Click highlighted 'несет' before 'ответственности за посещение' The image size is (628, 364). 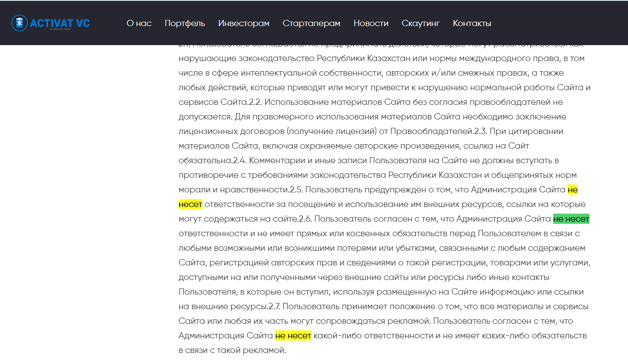[x=190, y=204]
